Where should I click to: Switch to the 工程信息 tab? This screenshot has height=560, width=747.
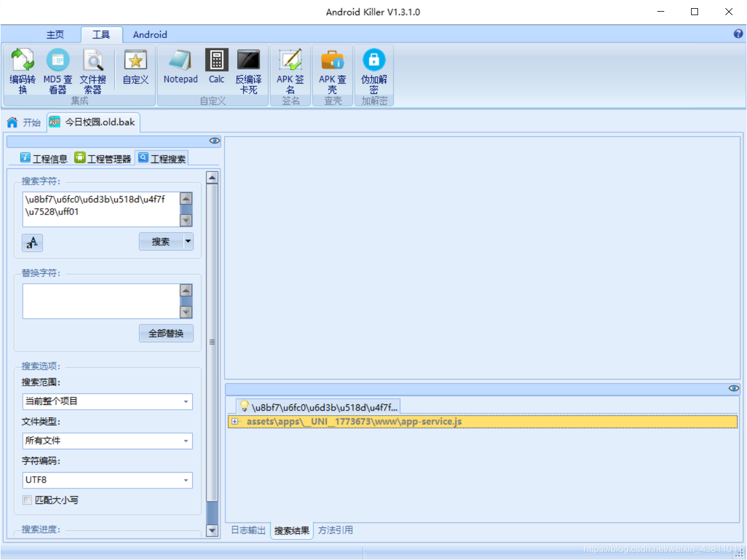[44, 159]
